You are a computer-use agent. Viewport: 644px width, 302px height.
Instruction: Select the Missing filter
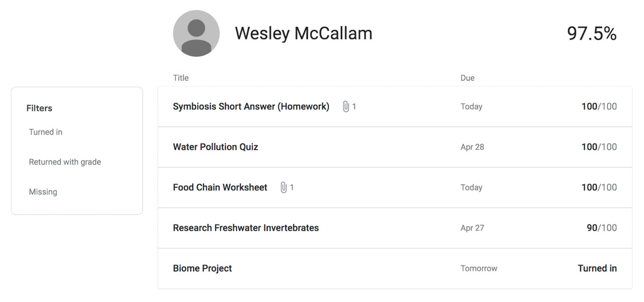tap(43, 192)
